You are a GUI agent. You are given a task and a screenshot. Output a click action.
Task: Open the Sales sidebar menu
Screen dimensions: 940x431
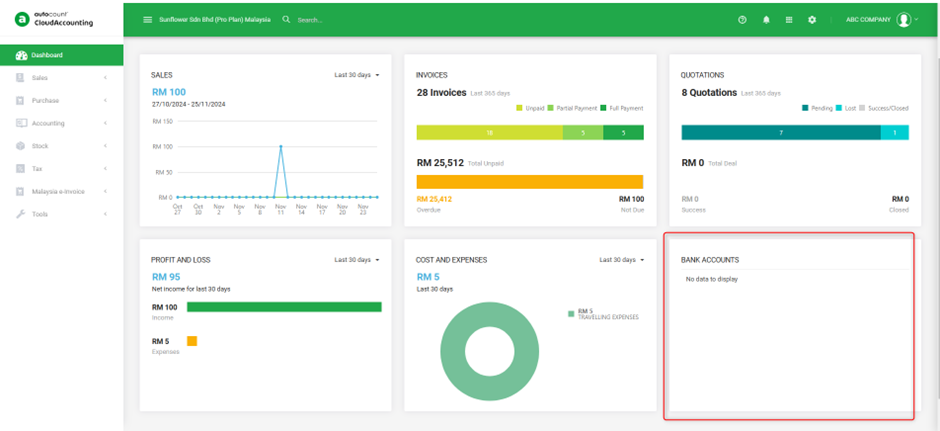[x=62, y=78]
